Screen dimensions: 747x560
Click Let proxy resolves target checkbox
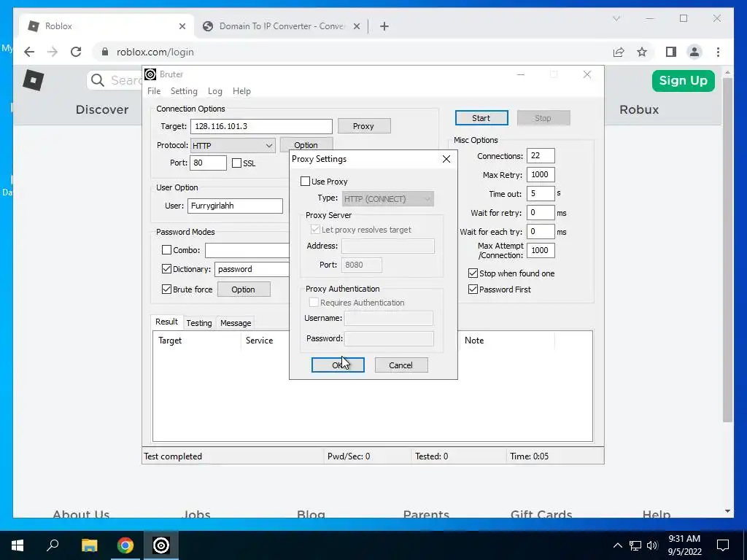pos(315,230)
